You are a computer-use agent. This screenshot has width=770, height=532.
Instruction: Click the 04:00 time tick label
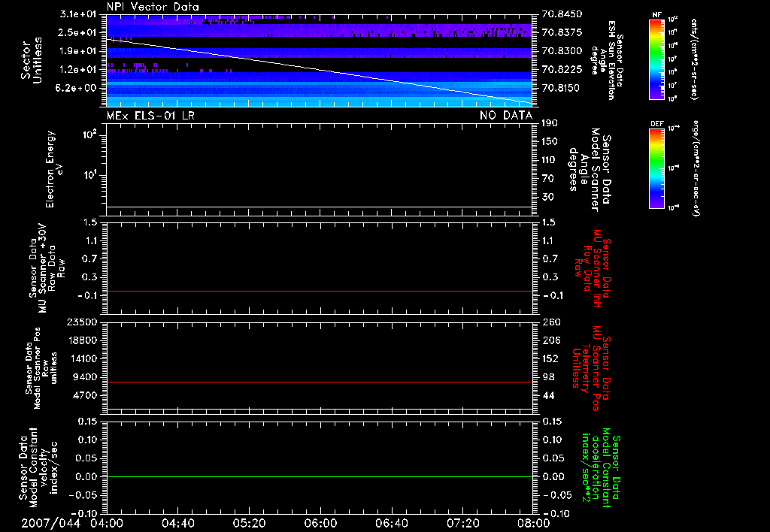(107, 523)
